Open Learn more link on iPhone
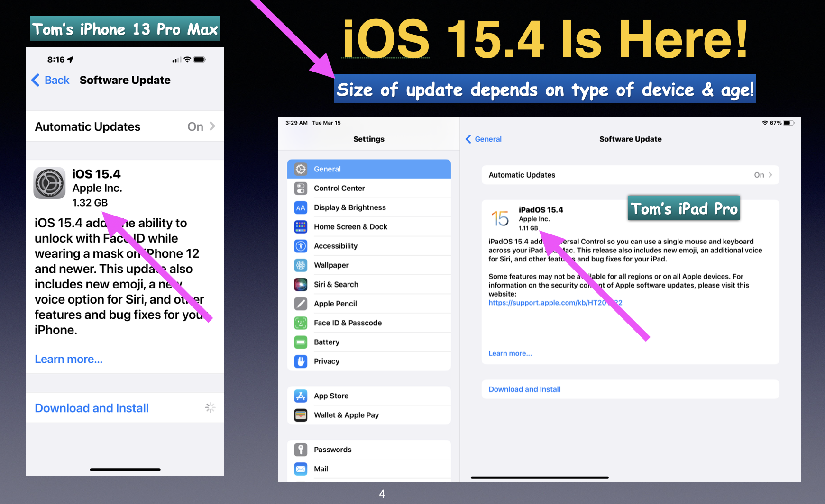The width and height of the screenshot is (825, 504). coord(68,359)
